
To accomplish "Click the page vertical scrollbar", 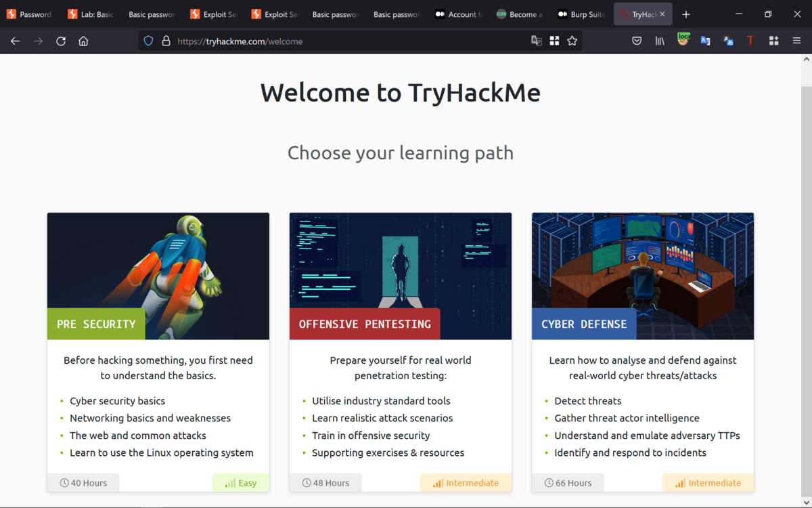I will (x=807, y=291).
